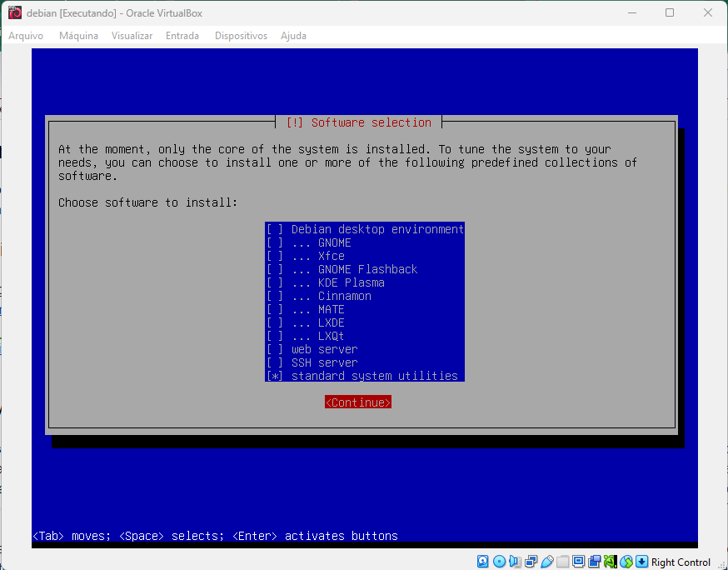Close the VirtualBox window

coord(707,12)
